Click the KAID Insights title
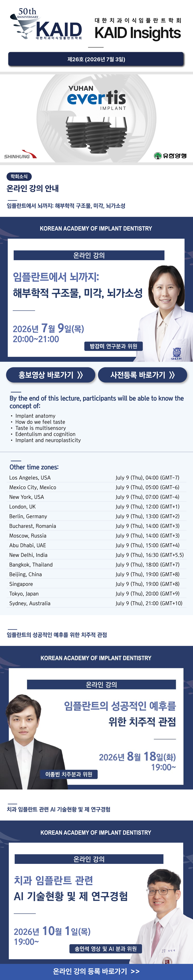Screen dimensions: 193x980 coord(138,33)
